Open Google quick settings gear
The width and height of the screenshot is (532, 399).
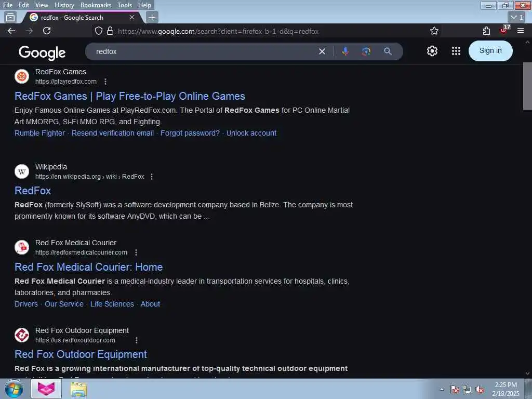click(432, 51)
